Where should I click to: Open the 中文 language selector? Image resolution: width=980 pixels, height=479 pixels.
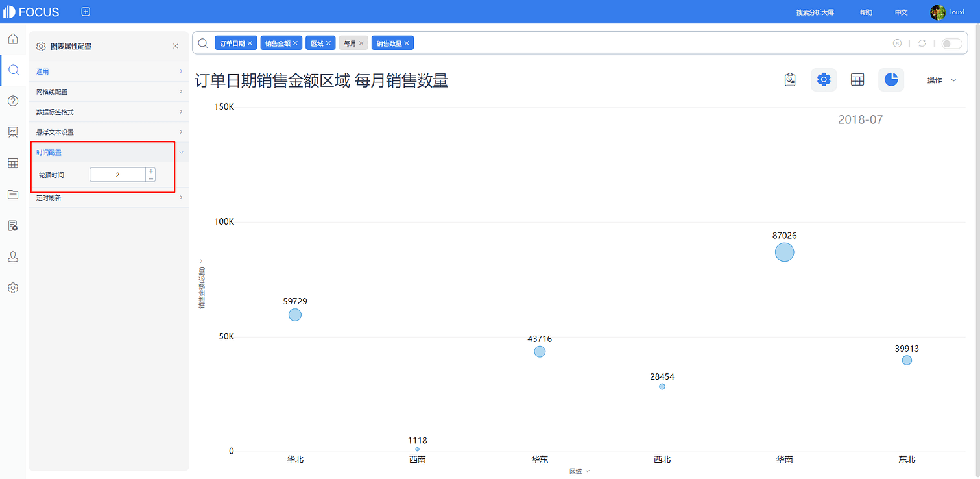pyautogui.click(x=902, y=12)
